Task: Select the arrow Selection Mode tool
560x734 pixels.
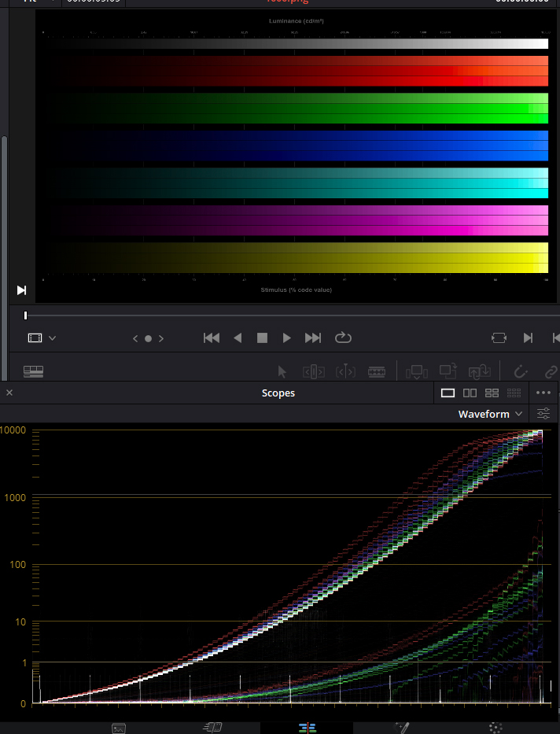Action: point(282,371)
